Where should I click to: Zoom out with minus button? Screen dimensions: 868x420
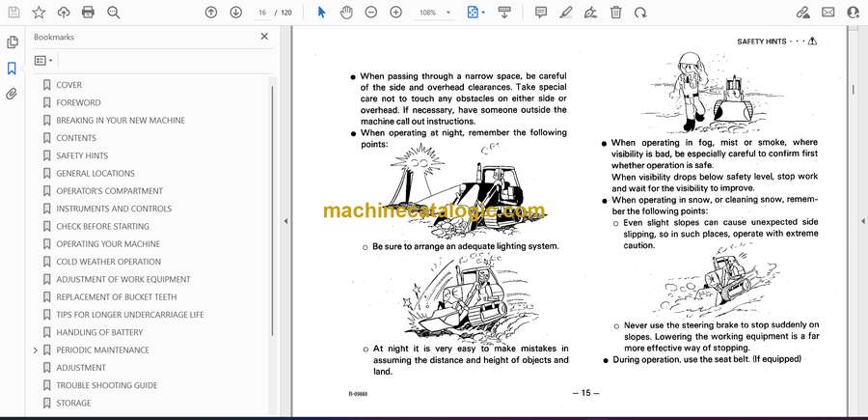(x=371, y=13)
